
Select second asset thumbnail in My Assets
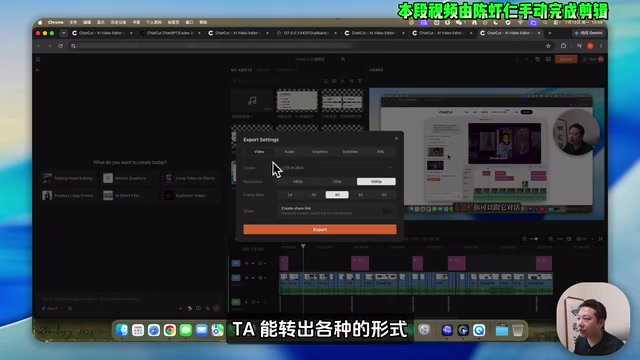point(297,100)
